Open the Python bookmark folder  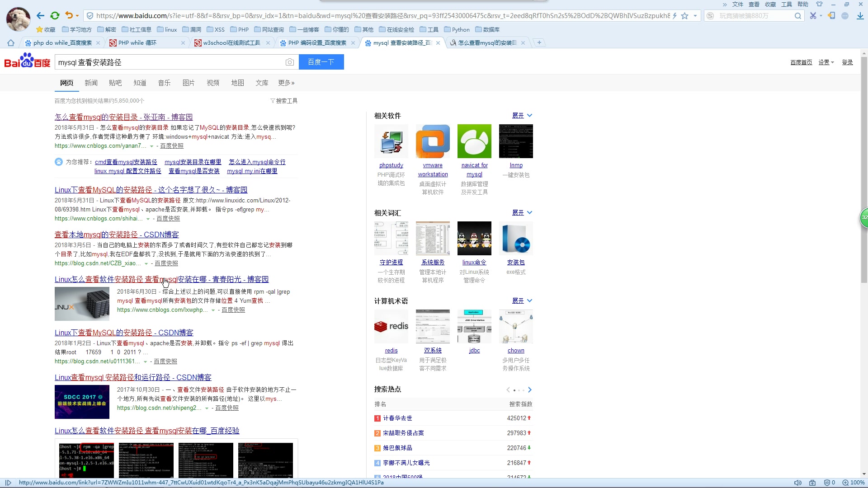[x=457, y=30]
